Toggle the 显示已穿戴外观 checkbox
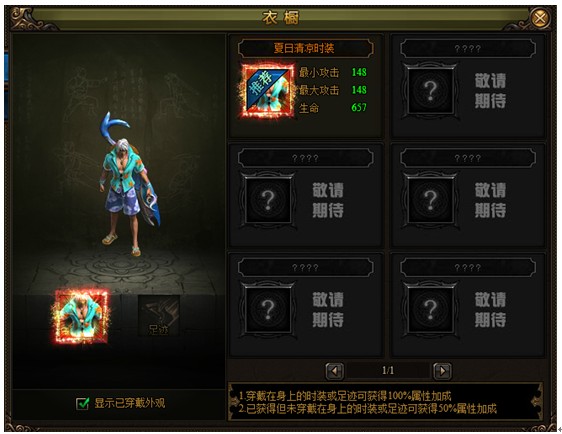This screenshot has height=434, width=562. (83, 403)
